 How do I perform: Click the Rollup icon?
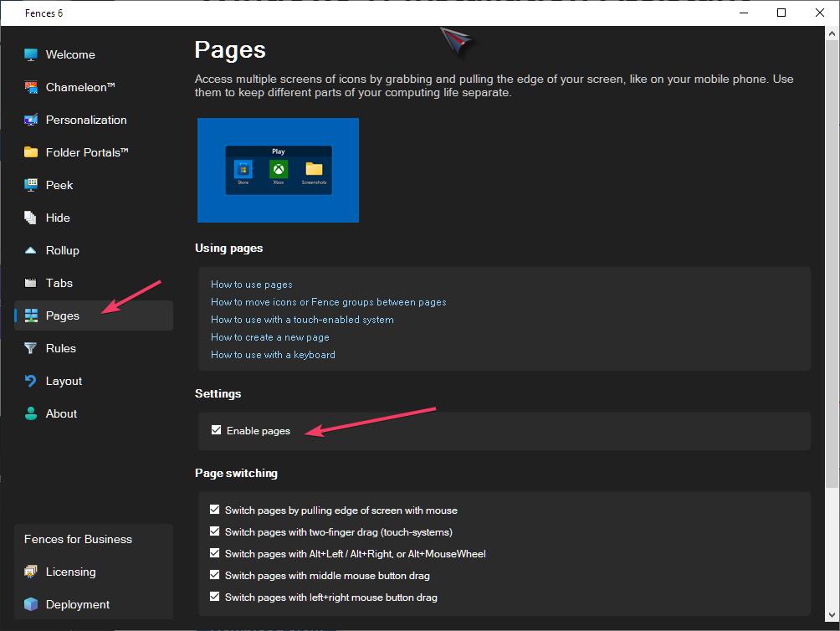(x=31, y=250)
